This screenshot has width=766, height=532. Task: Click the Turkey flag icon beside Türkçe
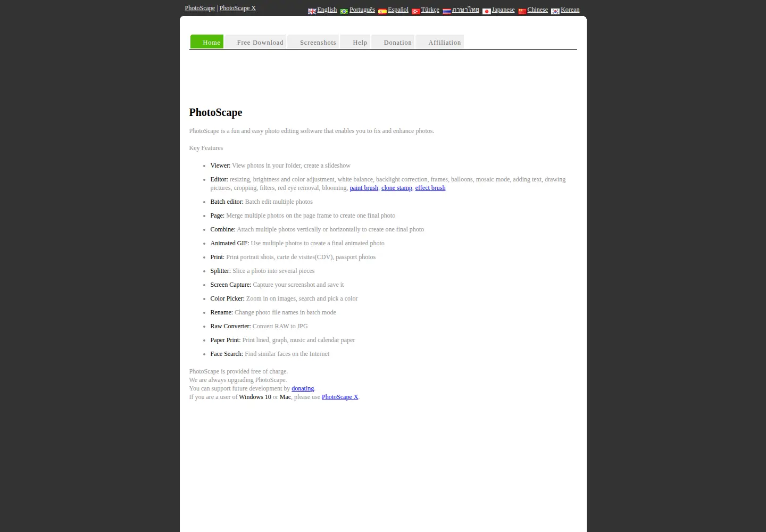tap(416, 11)
